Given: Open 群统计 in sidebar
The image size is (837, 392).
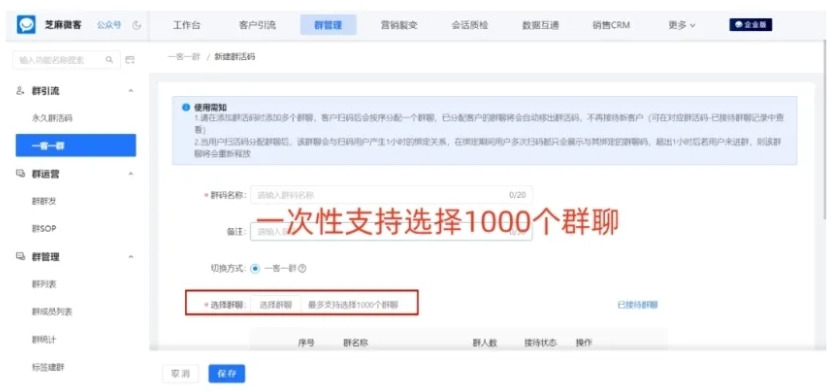Looking at the screenshot, I should pos(44,340).
